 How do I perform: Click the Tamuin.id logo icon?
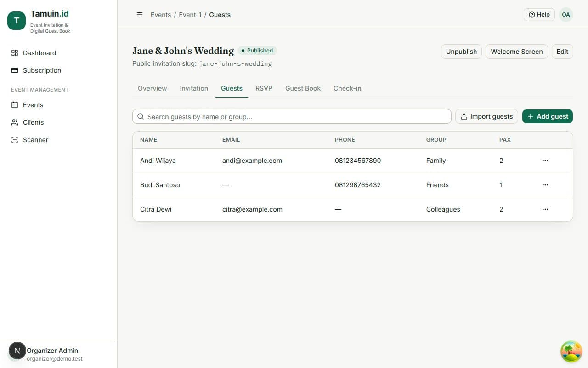pos(17,21)
